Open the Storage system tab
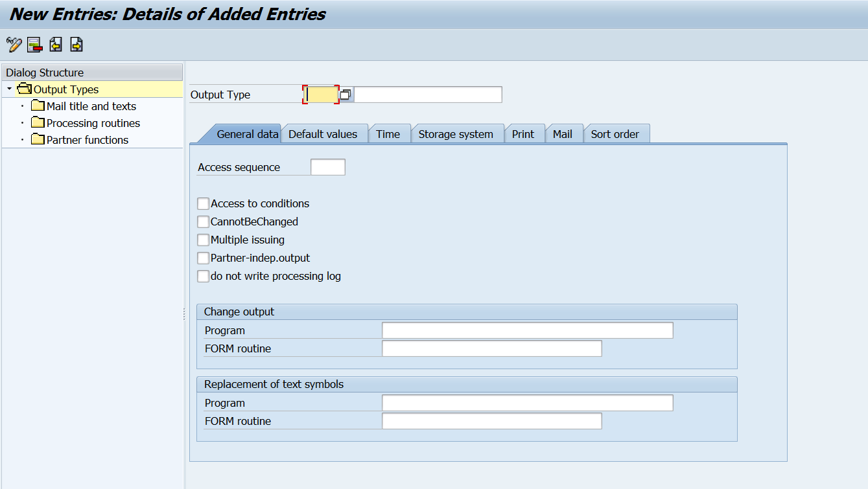 456,134
